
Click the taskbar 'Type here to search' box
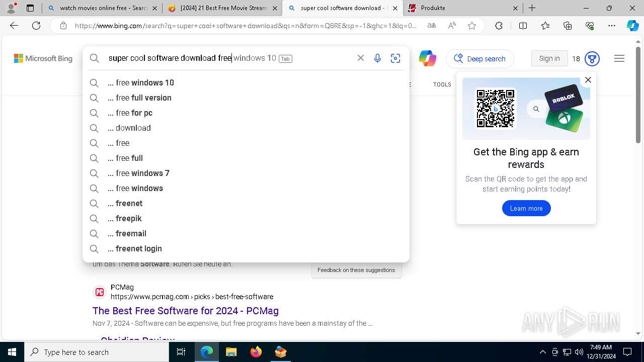point(97,352)
